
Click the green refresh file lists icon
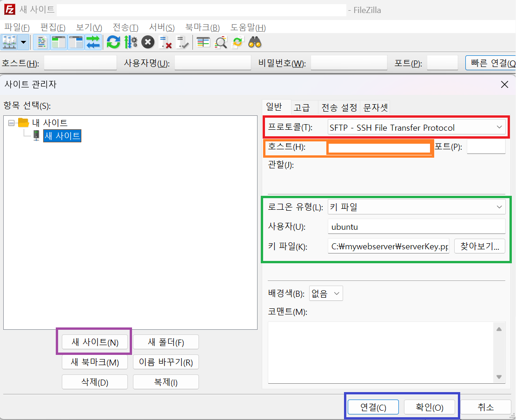113,42
